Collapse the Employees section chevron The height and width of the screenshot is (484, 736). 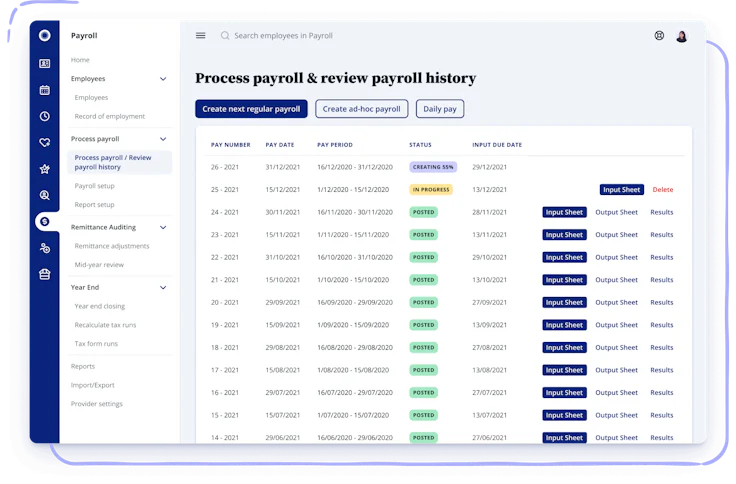(163, 79)
